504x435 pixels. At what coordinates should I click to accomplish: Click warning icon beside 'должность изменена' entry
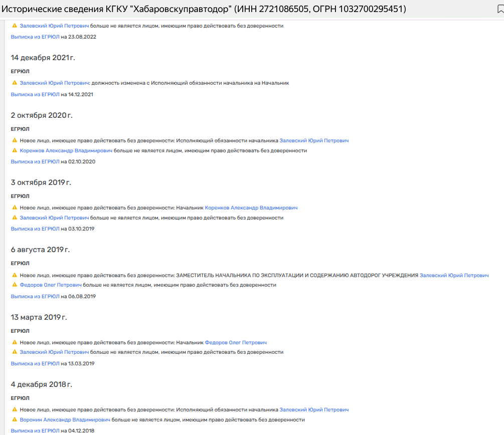coord(15,83)
